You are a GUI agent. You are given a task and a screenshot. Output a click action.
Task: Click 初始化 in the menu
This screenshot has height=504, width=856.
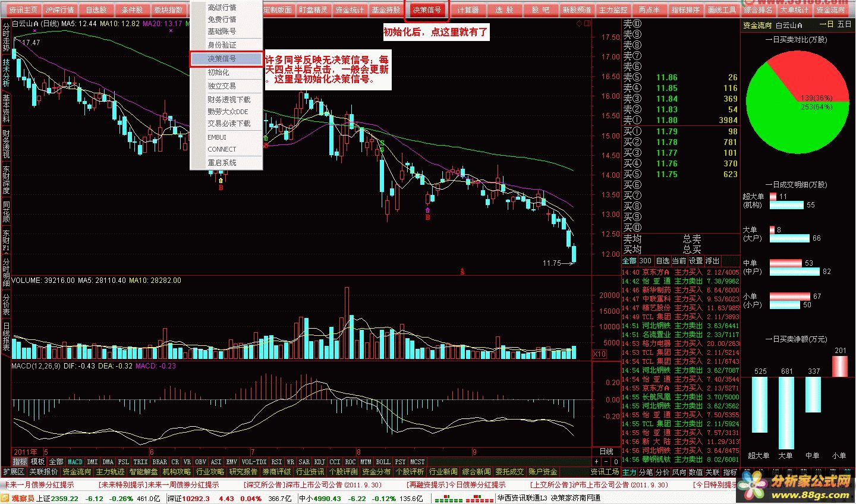click(x=226, y=72)
